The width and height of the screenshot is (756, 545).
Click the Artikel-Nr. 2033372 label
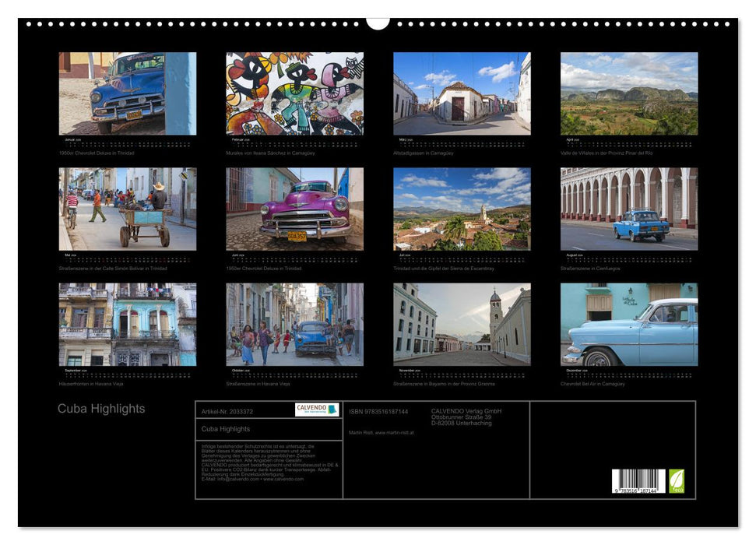[227, 412]
